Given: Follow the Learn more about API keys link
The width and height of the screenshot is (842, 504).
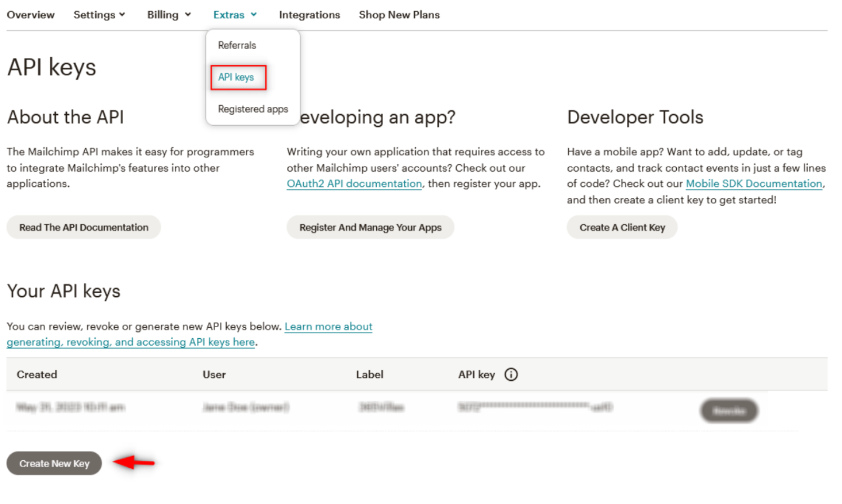Looking at the screenshot, I should coord(189,334).
